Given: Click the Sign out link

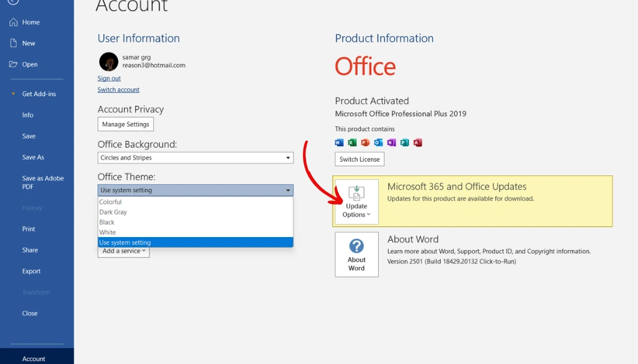Looking at the screenshot, I should click(x=109, y=78).
